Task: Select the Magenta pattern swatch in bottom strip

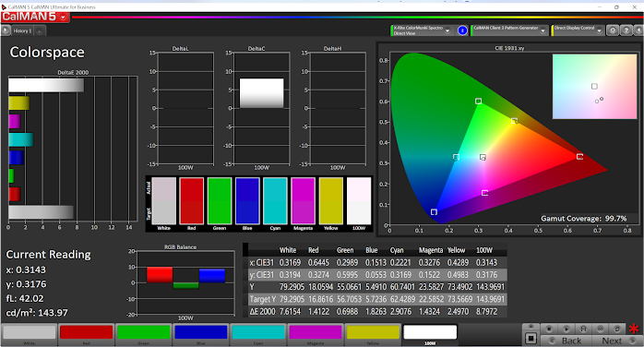Action: [316, 332]
